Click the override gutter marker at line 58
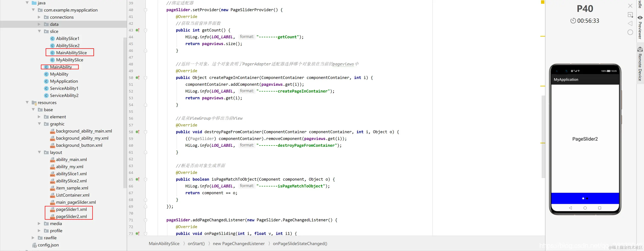 [137, 132]
